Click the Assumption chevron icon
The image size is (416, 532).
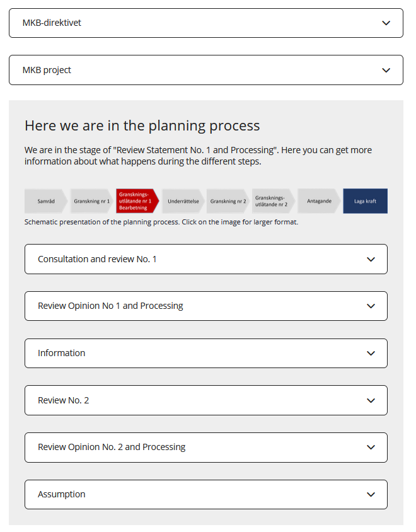(x=371, y=494)
